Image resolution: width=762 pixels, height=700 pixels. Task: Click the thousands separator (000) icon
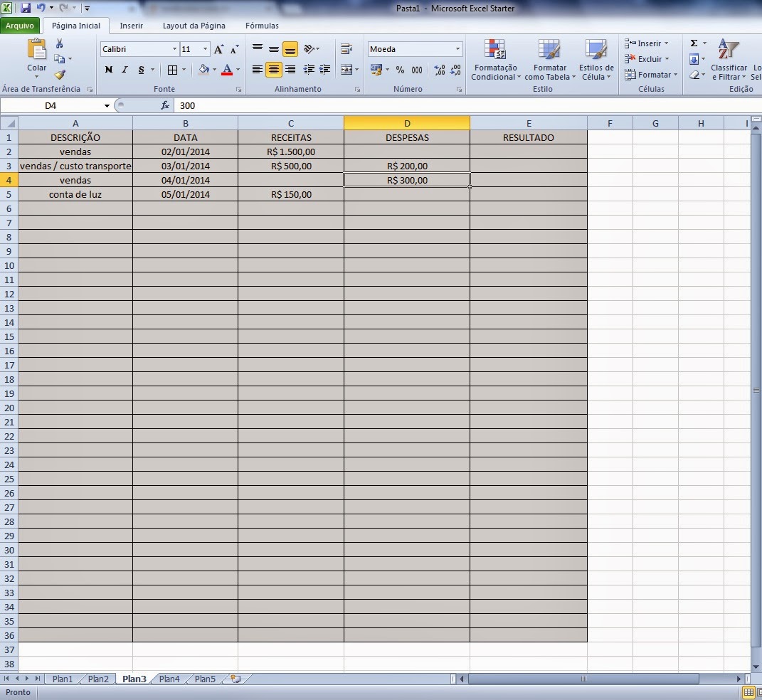(416, 70)
